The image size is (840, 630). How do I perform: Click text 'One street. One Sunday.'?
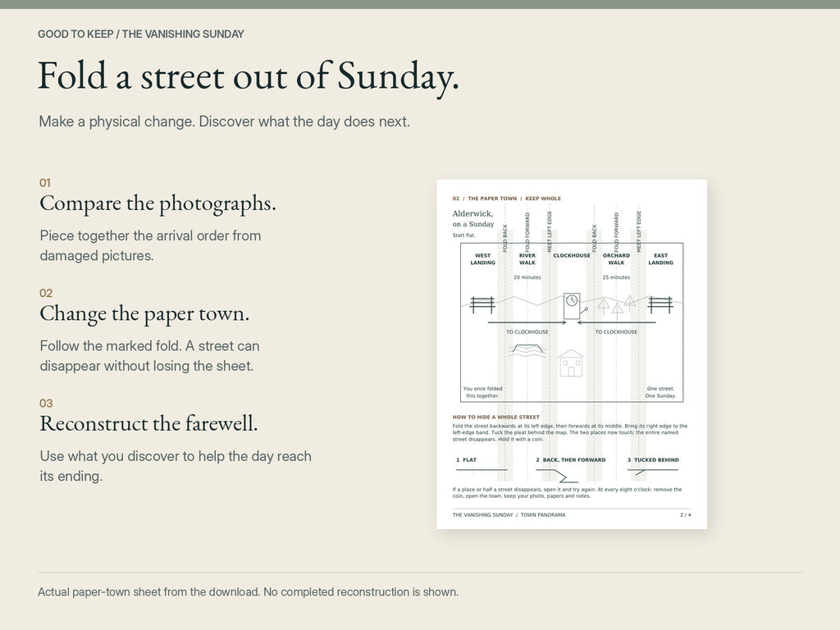[x=660, y=392]
